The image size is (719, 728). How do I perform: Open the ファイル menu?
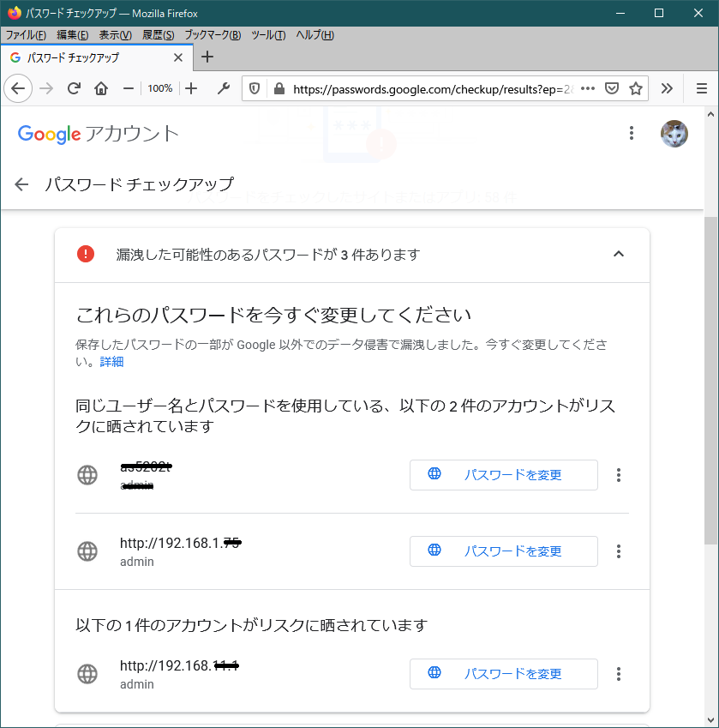click(26, 35)
